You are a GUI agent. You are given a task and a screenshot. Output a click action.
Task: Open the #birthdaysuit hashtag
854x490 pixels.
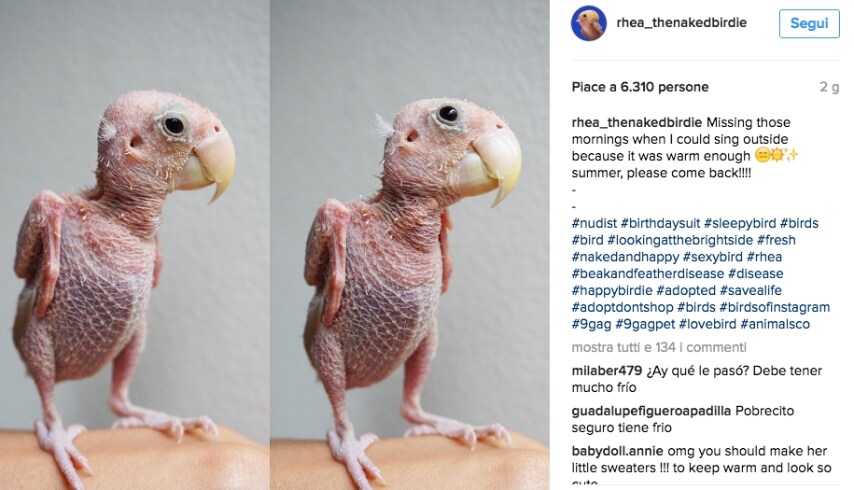point(660,223)
